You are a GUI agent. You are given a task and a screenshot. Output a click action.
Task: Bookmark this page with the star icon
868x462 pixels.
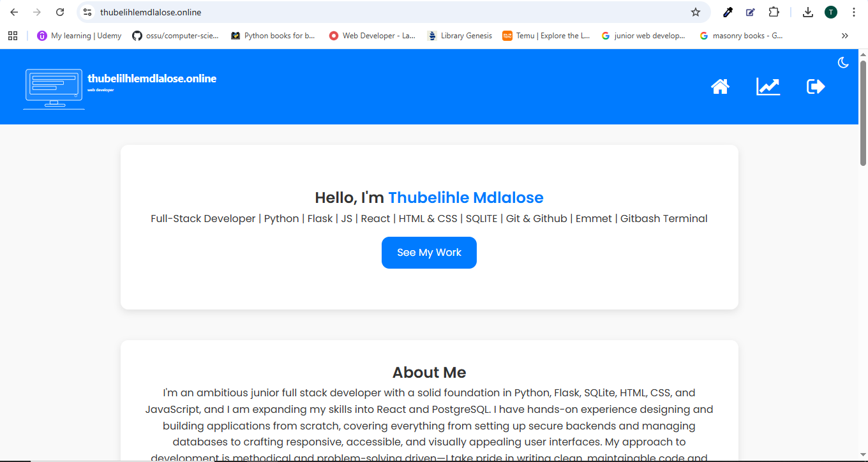[x=696, y=12]
